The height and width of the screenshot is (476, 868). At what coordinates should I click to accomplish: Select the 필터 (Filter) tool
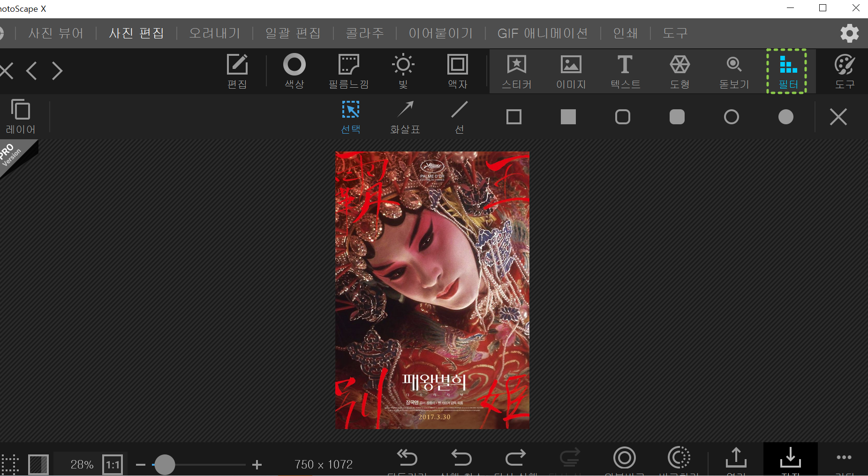tap(788, 71)
